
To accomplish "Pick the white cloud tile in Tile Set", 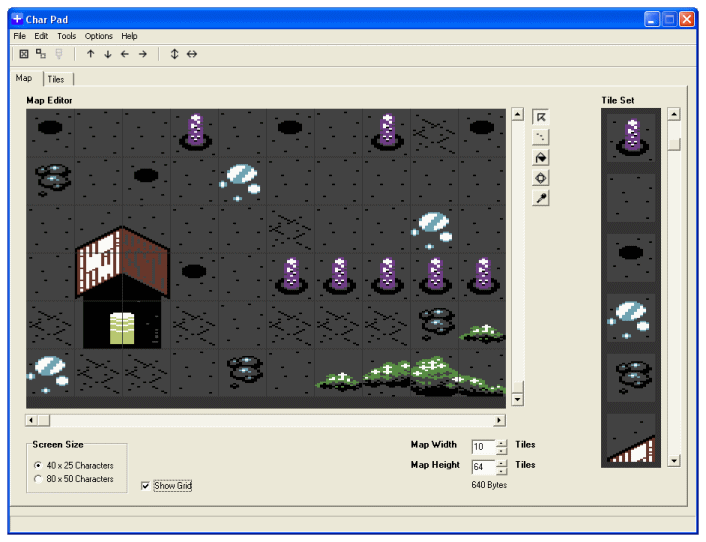I will [x=631, y=318].
